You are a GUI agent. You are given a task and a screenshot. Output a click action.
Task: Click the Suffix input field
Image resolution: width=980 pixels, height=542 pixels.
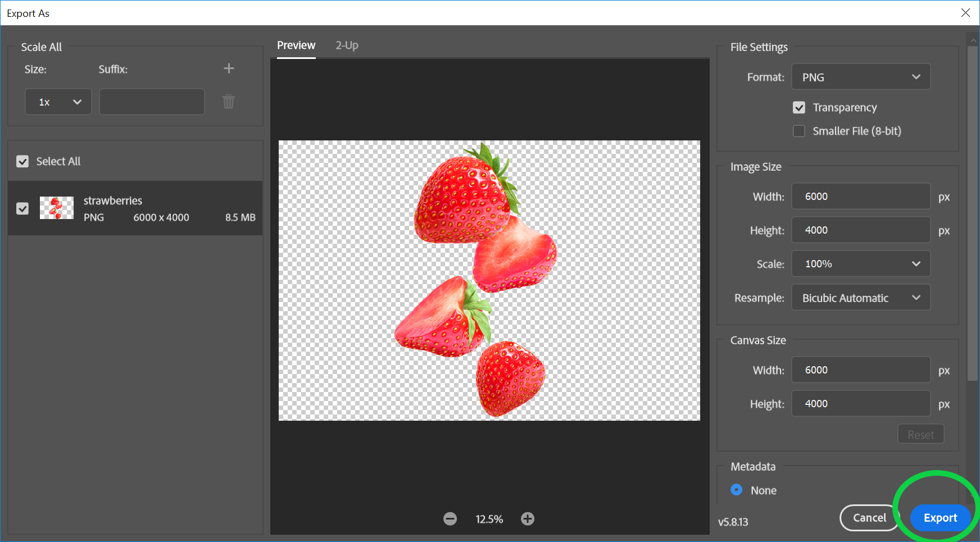coord(152,102)
